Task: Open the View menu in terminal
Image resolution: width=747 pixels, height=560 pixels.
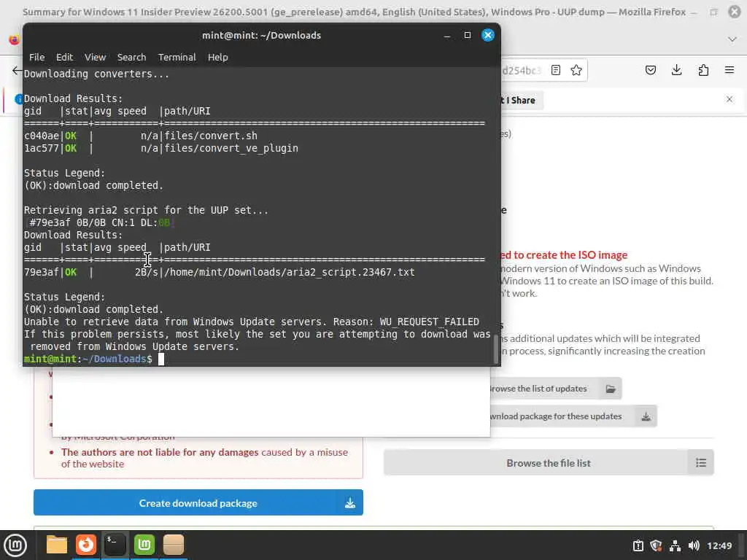Action: (x=96, y=57)
